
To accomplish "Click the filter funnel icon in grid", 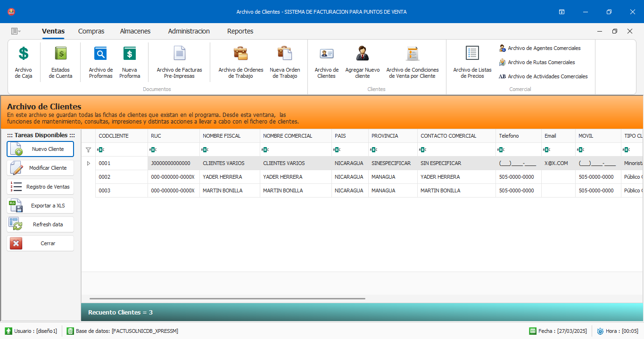I will tap(88, 150).
